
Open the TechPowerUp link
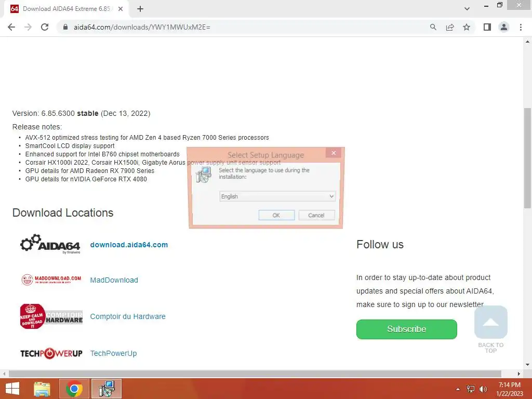click(113, 353)
